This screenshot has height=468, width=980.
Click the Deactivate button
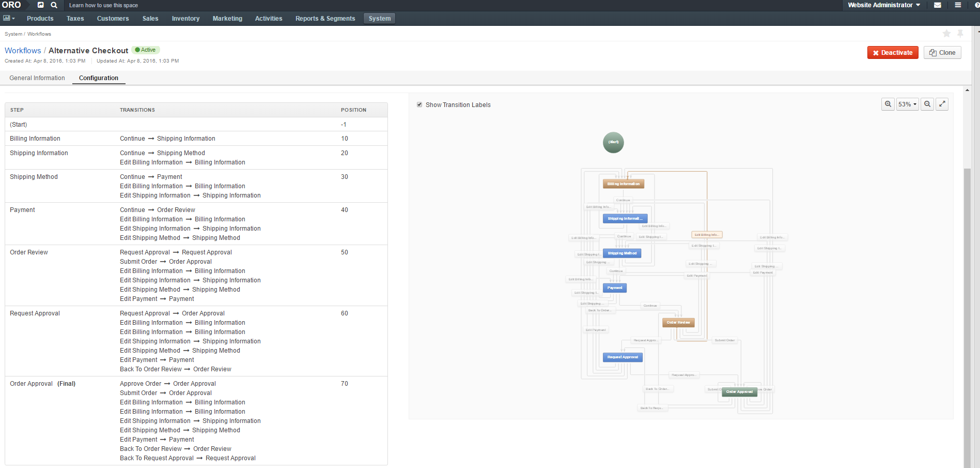coord(893,53)
